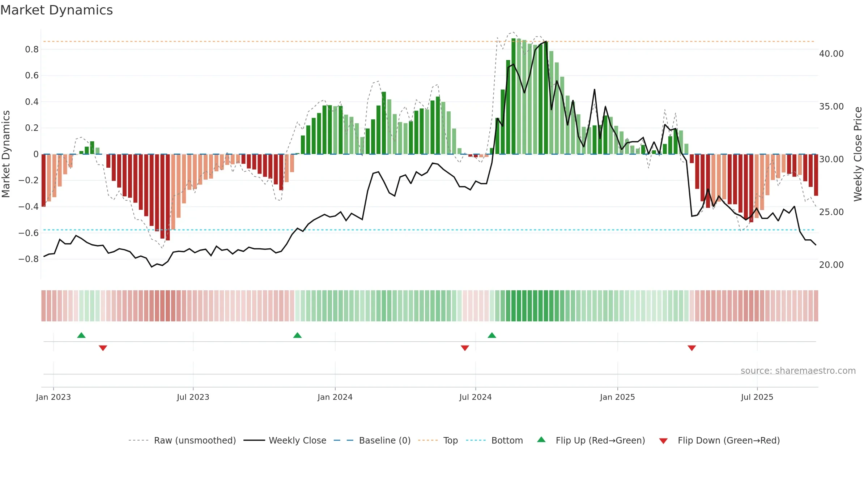This screenshot has height=488, width=868.
Task: Click the −0.6 left axis tick
Action: pos(29,233)
